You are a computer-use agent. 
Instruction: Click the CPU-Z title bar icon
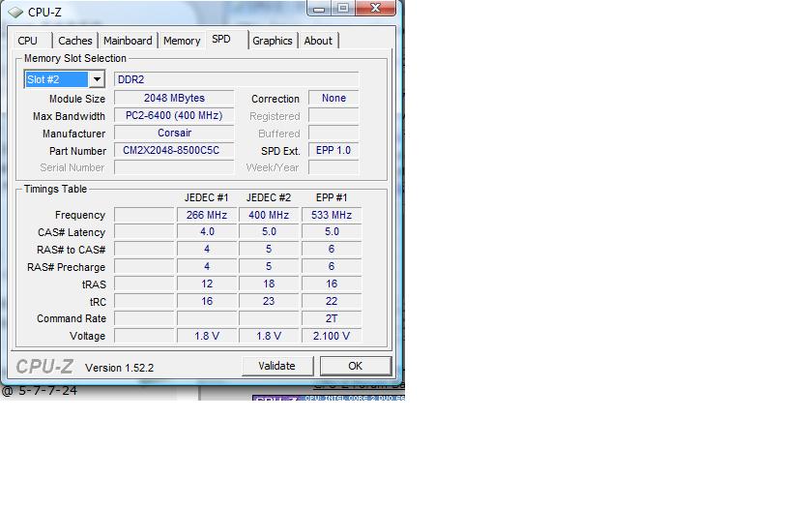[x=15, y=12]
